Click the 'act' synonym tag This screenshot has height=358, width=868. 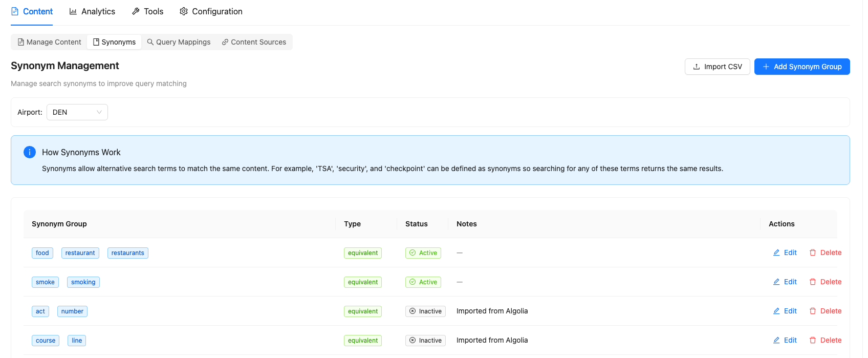40,311
